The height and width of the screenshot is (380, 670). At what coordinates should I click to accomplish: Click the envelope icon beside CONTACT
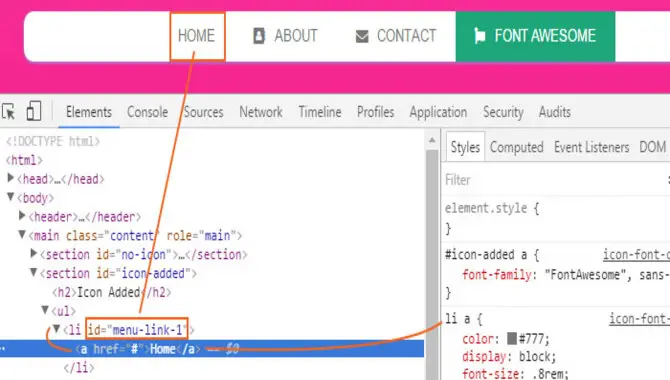362,36
